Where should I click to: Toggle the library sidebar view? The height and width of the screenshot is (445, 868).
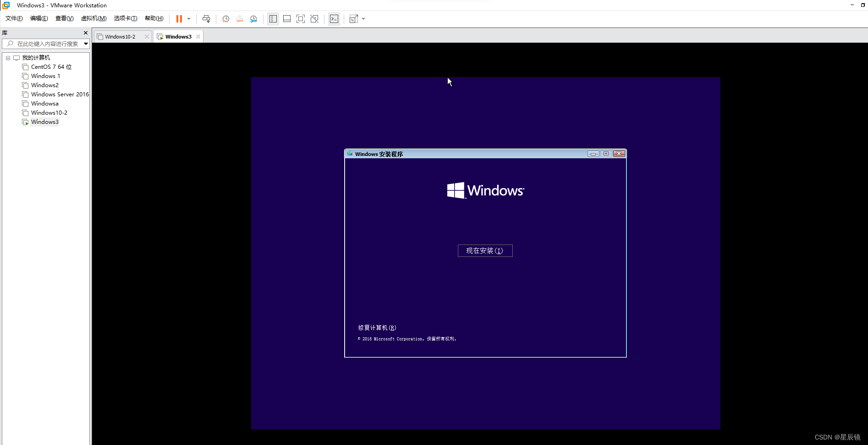point(273,19)
